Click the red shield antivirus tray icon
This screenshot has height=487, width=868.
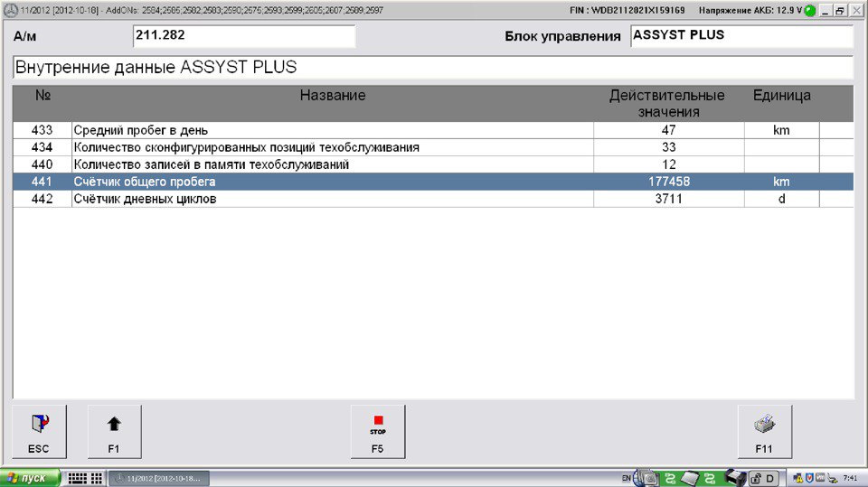click(809, 478)
